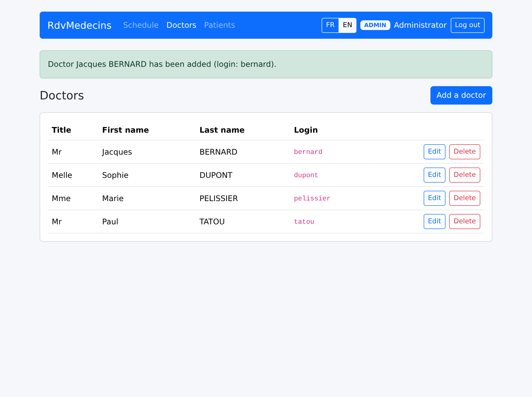Delete doctor Marie PELISSIER

[465, 198]
